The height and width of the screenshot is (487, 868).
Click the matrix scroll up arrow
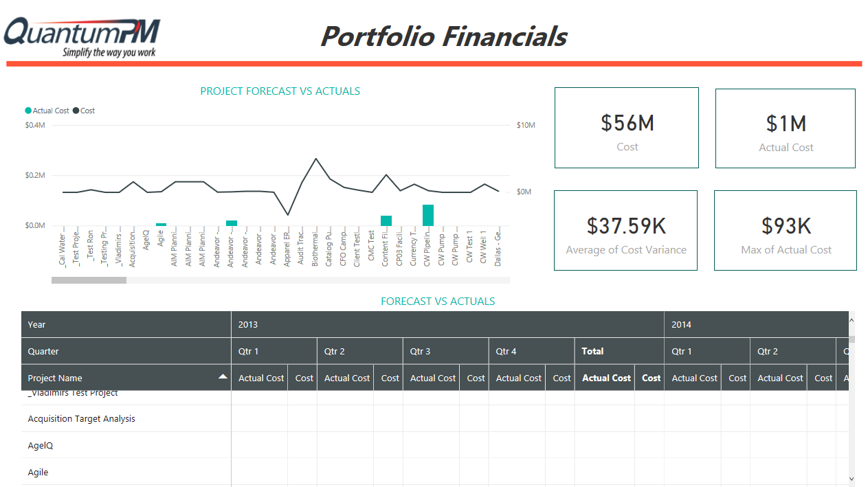(852, 320)
